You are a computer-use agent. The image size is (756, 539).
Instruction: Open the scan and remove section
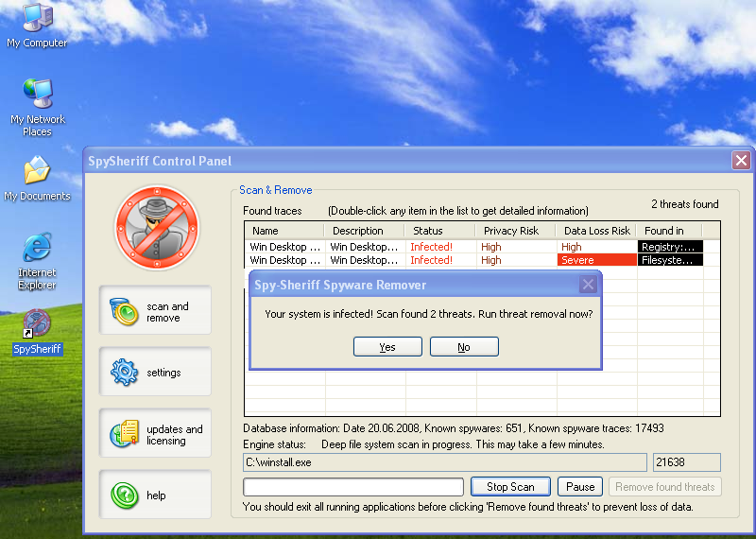[155, 312]
